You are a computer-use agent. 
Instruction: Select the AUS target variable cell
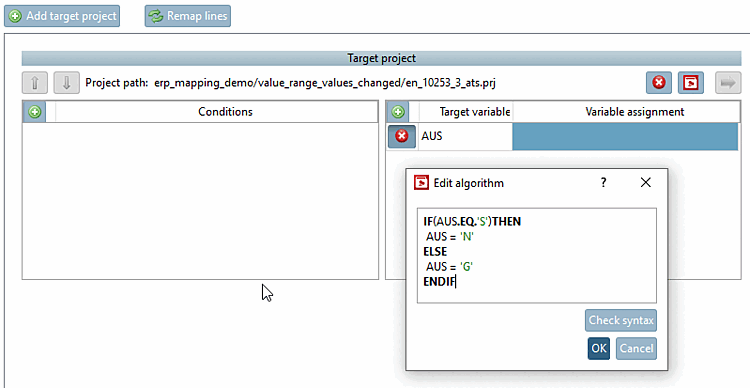tap(465, 136)
